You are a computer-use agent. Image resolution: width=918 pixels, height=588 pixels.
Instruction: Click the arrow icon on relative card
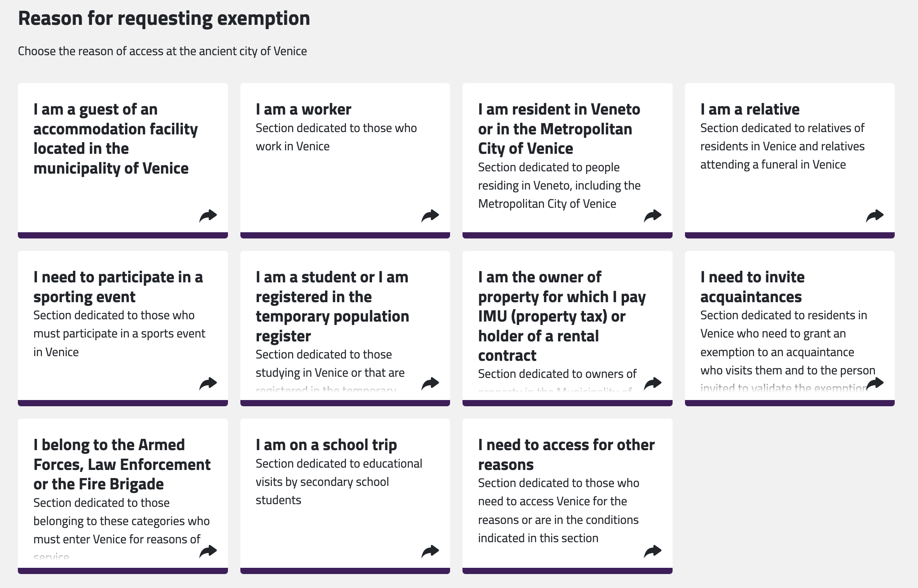click(x=875, y=216)
